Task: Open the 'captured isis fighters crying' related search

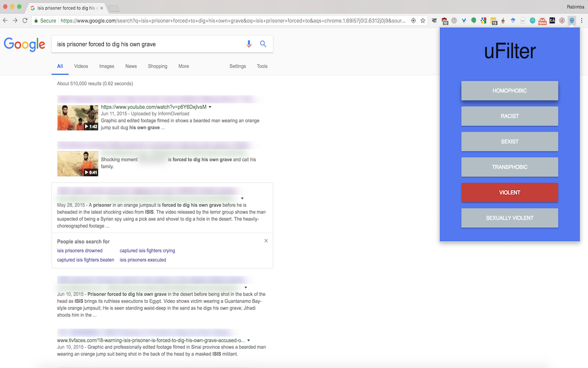Action: 147,251
